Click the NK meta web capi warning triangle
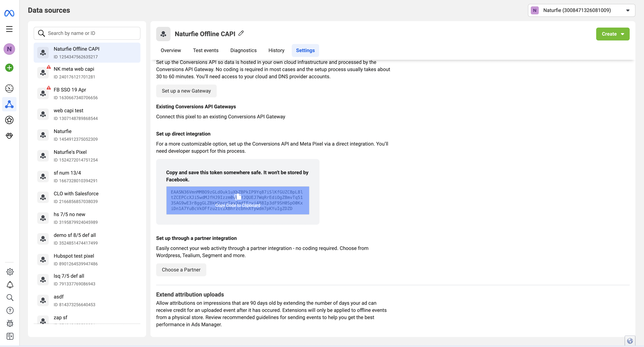Image resolution: width=644 pixels, height=347 pixels. click(49, 67)
